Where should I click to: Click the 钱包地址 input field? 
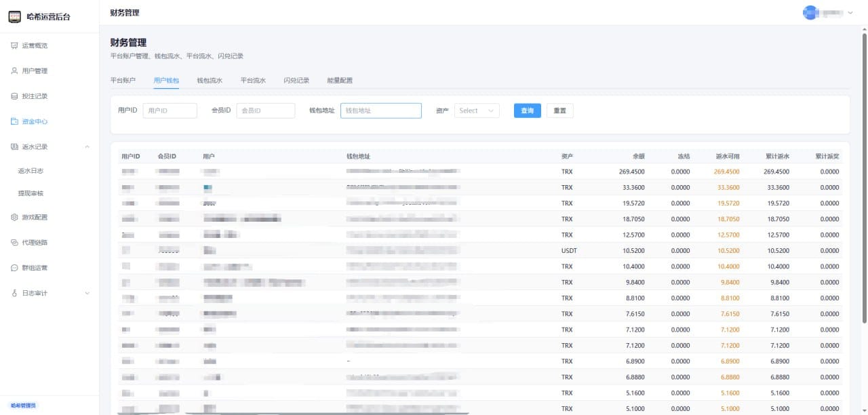coord(381,111)
